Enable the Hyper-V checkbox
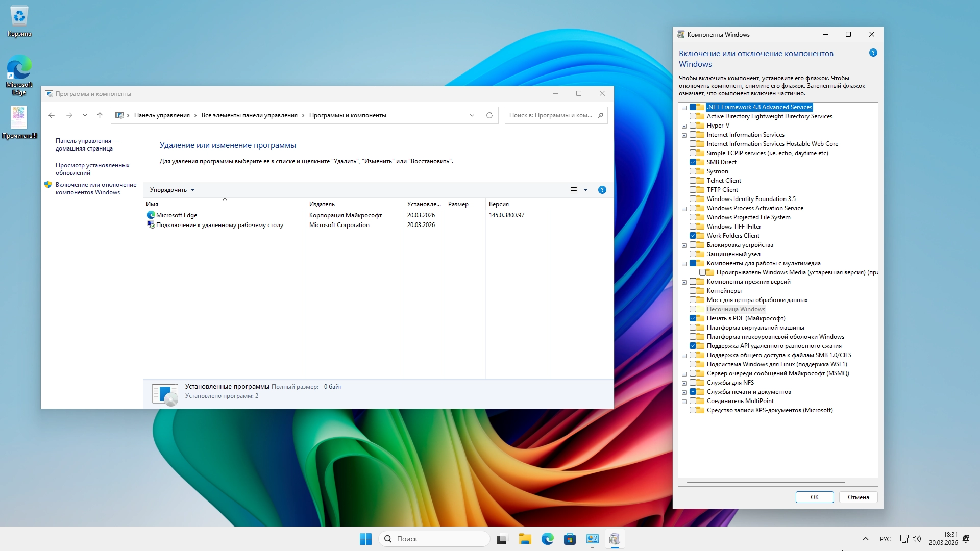This screenshot has width=980, height=551. [693, 126]
